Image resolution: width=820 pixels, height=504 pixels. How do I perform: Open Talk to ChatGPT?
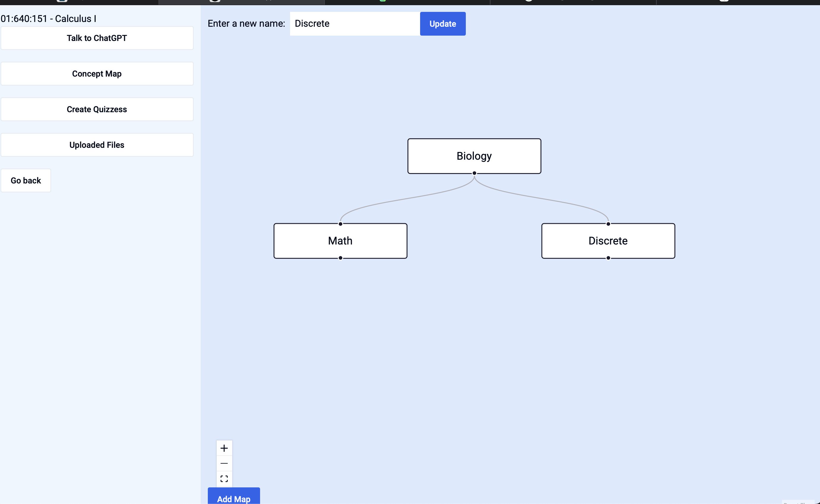pos(97,38)
